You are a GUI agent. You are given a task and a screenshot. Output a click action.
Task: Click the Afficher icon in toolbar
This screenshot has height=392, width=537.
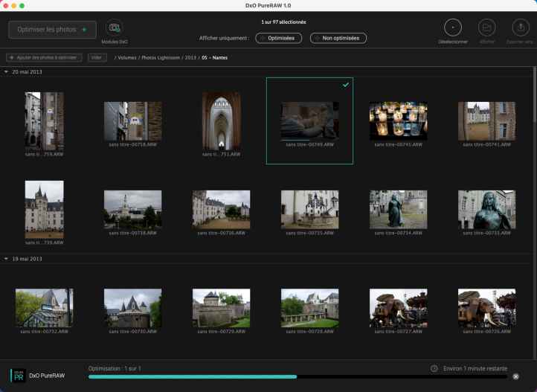(x=487, y=28)
